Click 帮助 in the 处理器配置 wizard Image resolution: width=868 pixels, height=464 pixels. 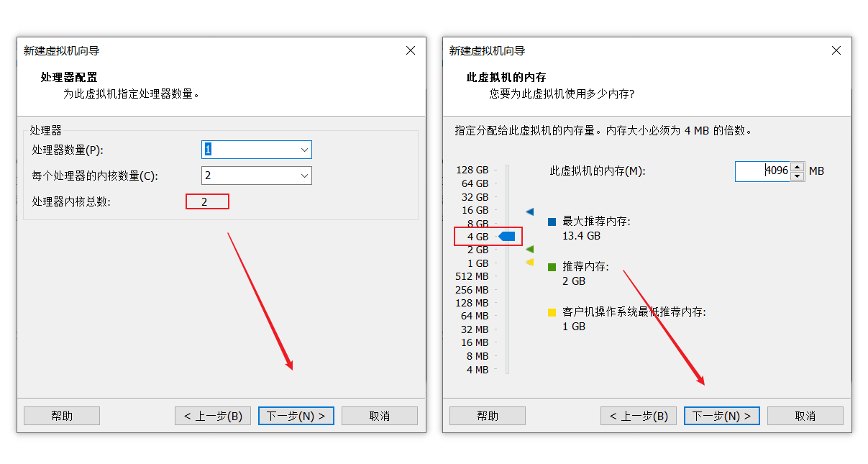point(62,416)
